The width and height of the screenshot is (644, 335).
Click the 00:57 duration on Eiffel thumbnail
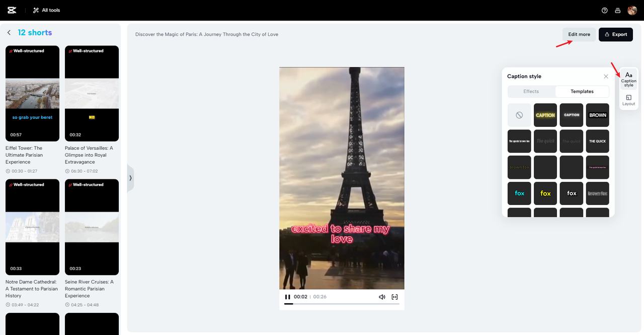point(16,135)
